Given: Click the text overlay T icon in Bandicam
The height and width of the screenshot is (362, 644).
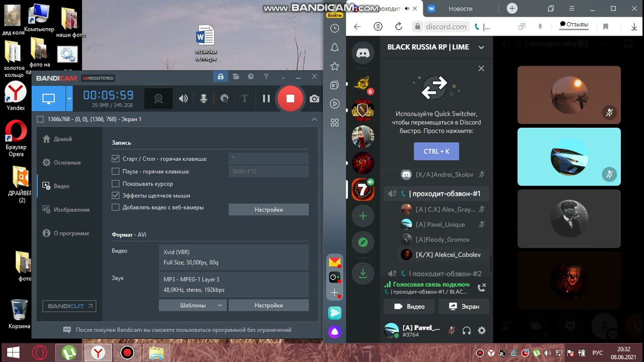Looking at the screenshot, I should (x=245, y=99).
